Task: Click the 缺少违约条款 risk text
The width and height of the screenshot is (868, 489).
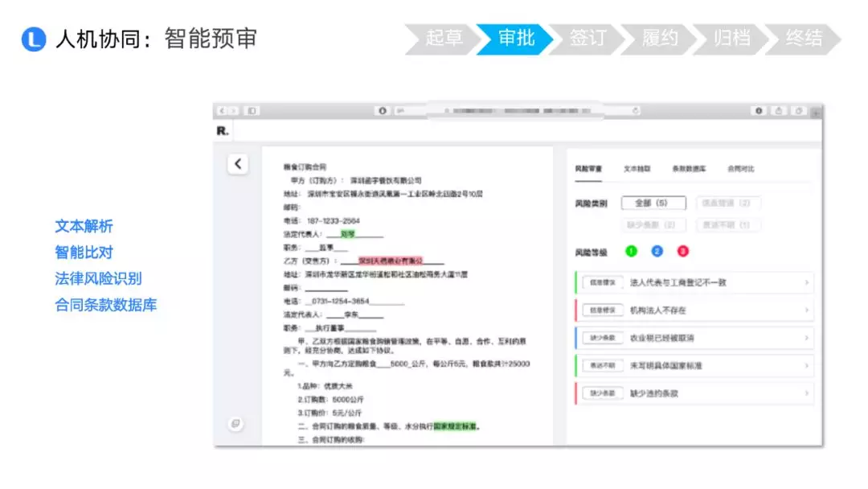Action: (x=654, y=394)
